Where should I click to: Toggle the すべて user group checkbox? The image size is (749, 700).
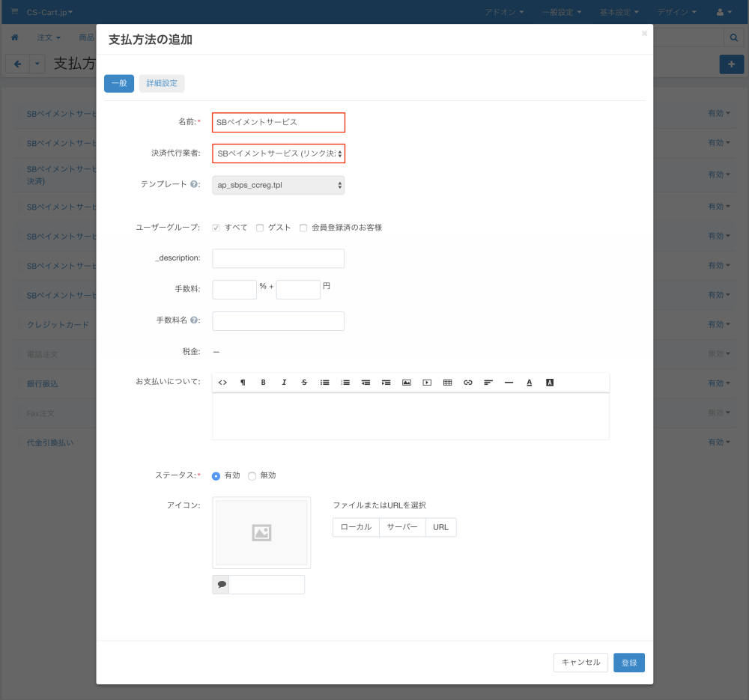[x=216, y=228]
